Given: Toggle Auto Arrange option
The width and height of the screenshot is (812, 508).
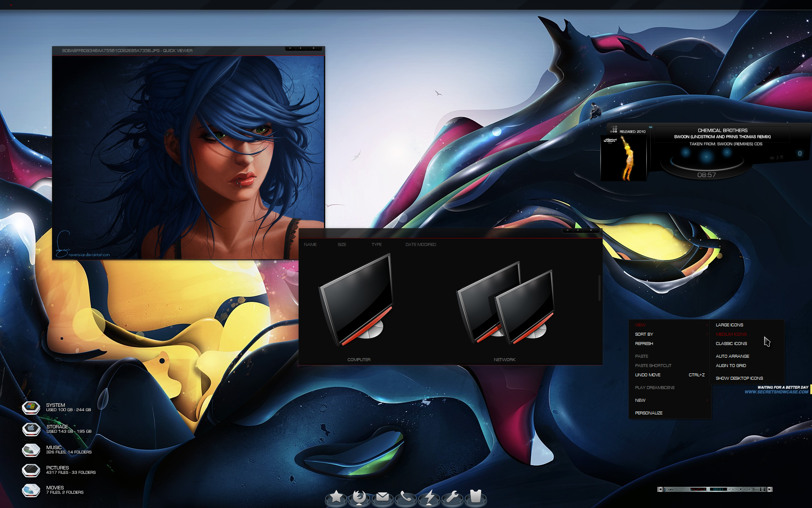Looking at the screenshot, I should coord(747,356).
